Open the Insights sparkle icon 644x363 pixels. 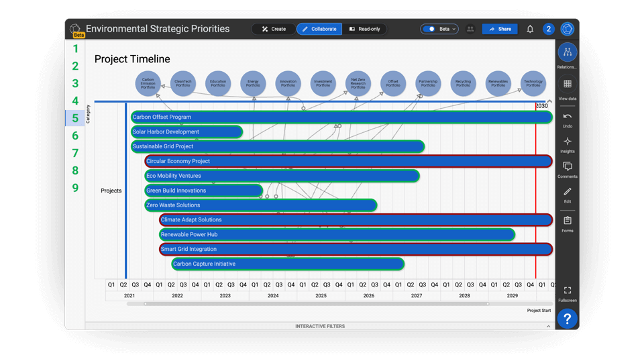click(x=567, y=142)
